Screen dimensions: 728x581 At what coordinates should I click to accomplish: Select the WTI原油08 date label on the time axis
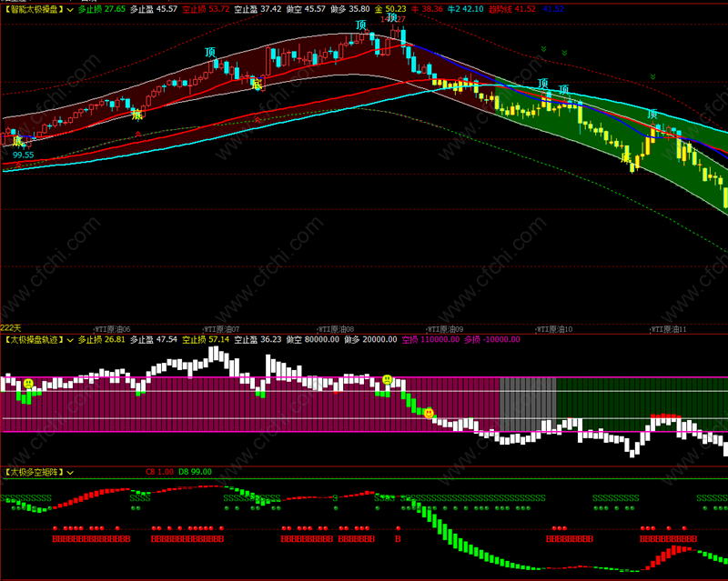point(336,329)
